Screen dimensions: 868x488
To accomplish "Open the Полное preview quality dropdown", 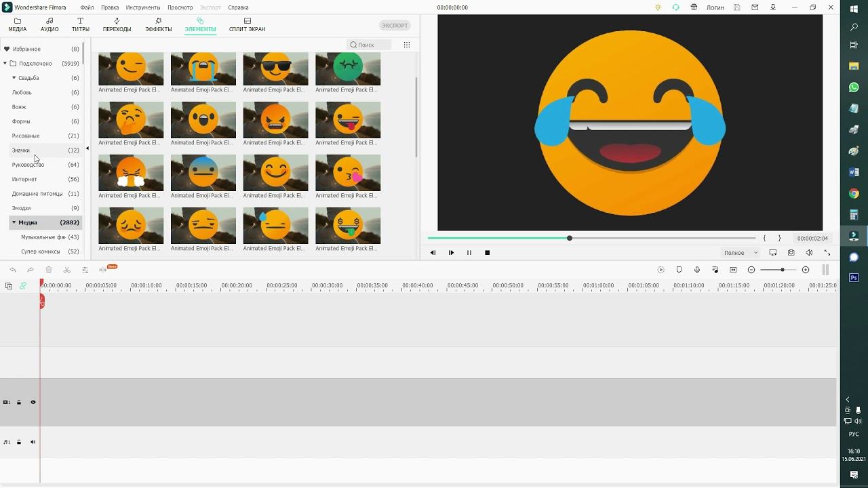I will pyautogui.click(x=741, y=253).
